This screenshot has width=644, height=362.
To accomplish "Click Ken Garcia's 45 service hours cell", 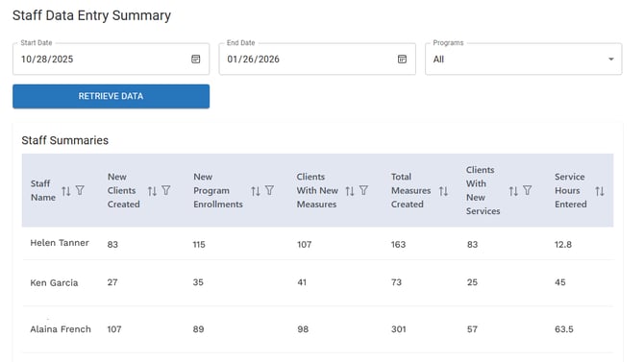I will click(560, 282).
